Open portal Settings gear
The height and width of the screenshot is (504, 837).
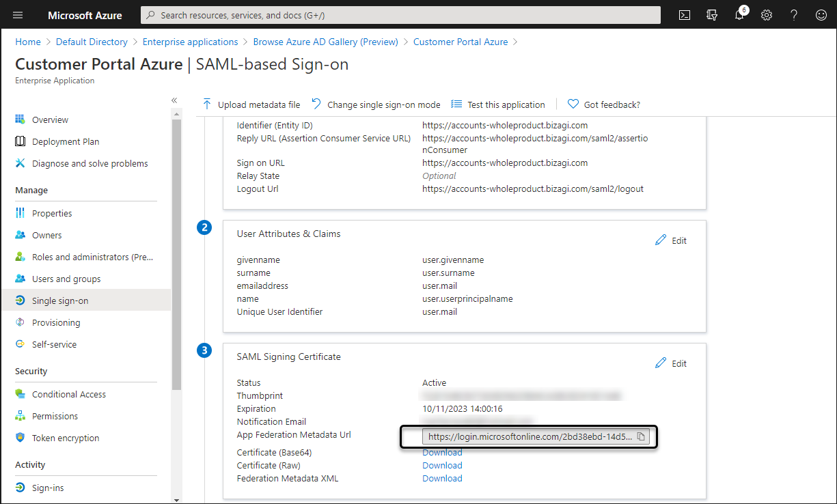(767, 15)
